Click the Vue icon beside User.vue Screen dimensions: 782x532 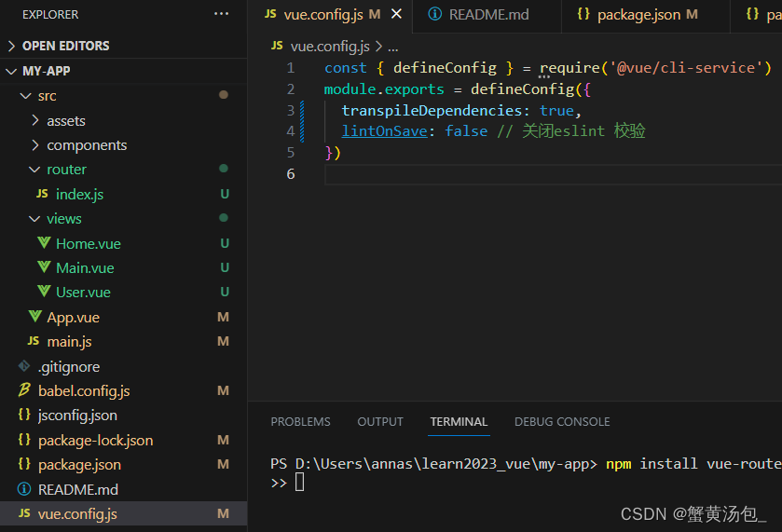point(44,292)
